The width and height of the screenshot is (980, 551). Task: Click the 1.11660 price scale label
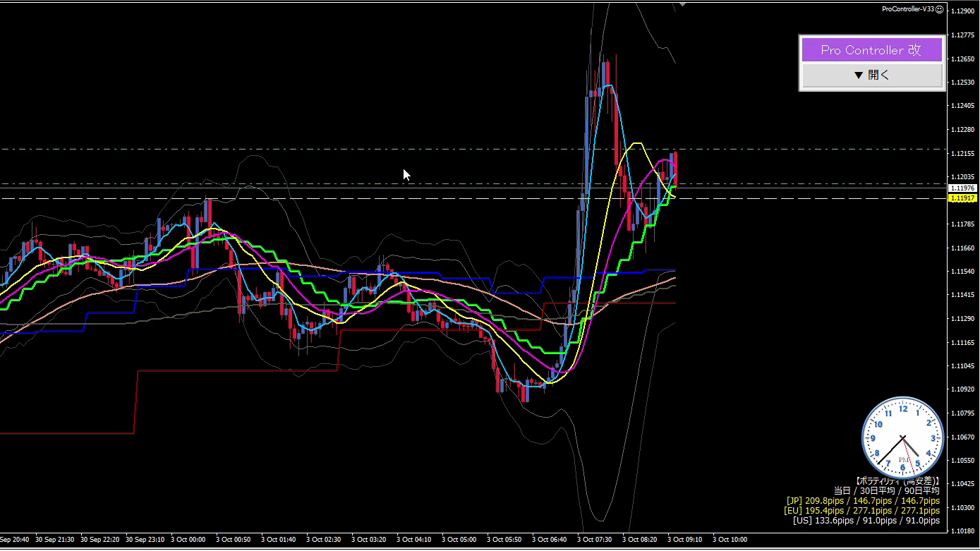964,248
